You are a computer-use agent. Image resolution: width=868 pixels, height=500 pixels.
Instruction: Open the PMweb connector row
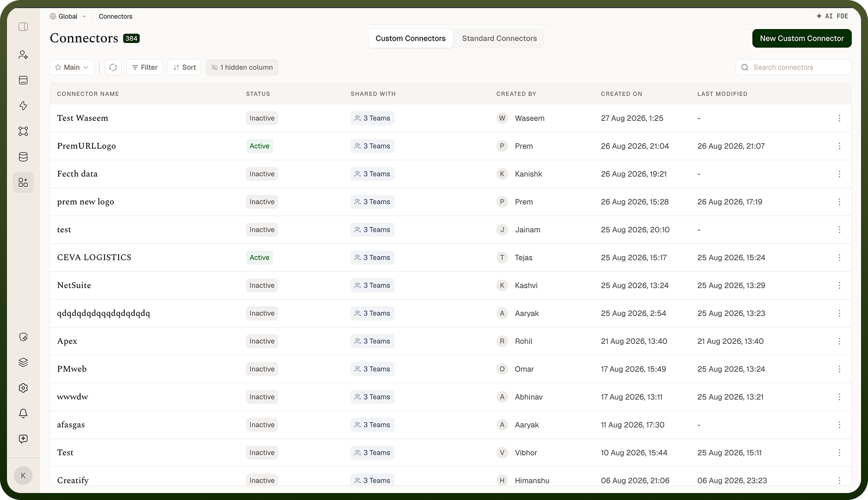pyautogui.click(x=450, y=369)
